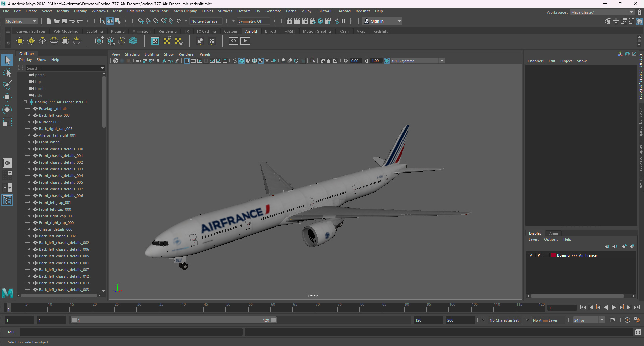Screen dimensions: 644x346
Task: Open the Mesh Tools menu
Action: coord(159,11)
